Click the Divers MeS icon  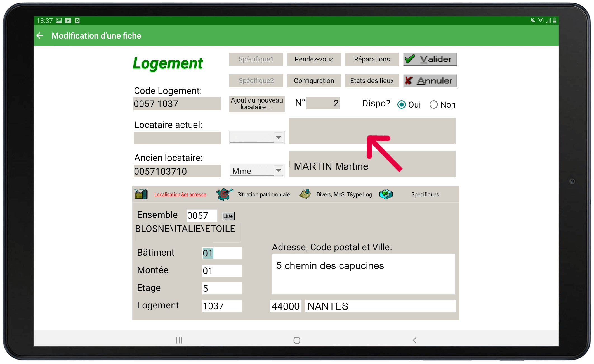pos(305,194)
